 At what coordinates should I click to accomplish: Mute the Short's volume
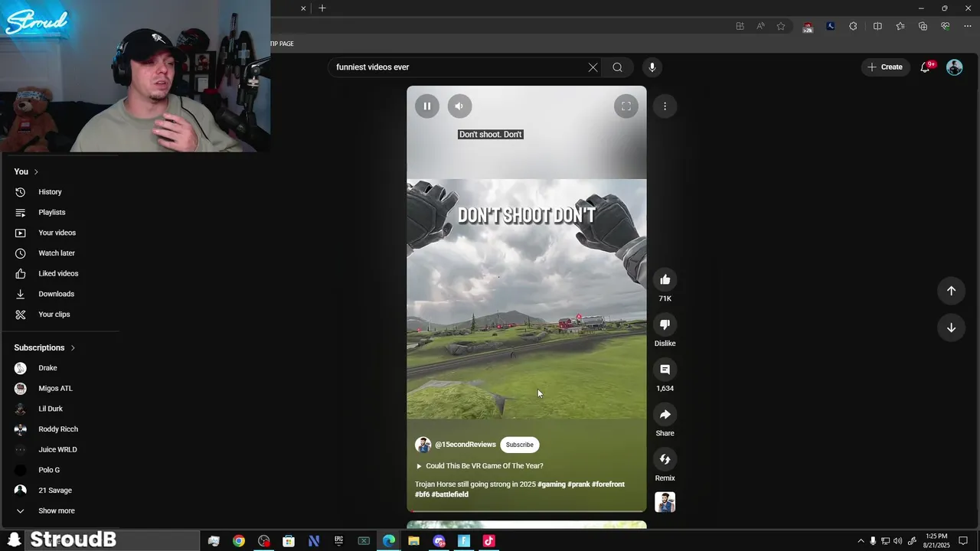coord(459,106)
